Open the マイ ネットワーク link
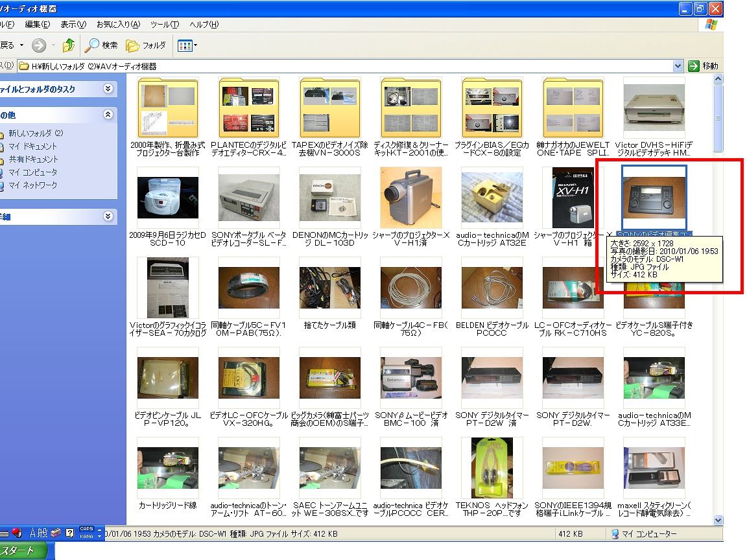747x560 pixels. pyautogui.click(x=32, y=185)
